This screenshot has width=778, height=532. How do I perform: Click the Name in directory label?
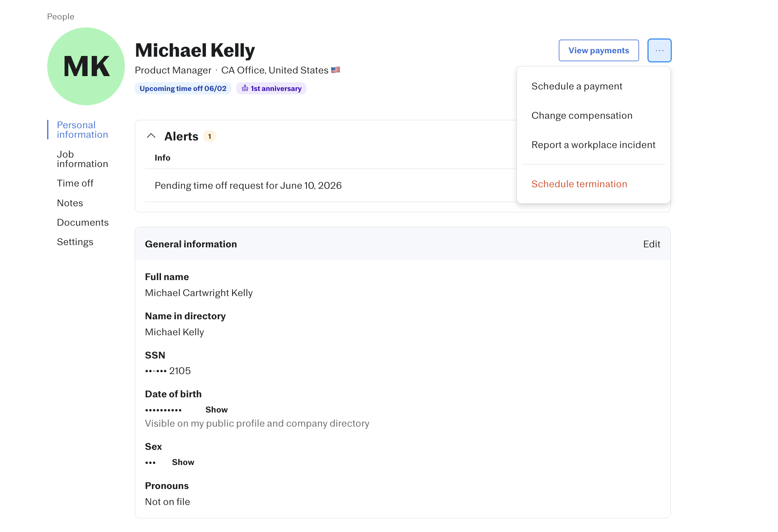185,316
